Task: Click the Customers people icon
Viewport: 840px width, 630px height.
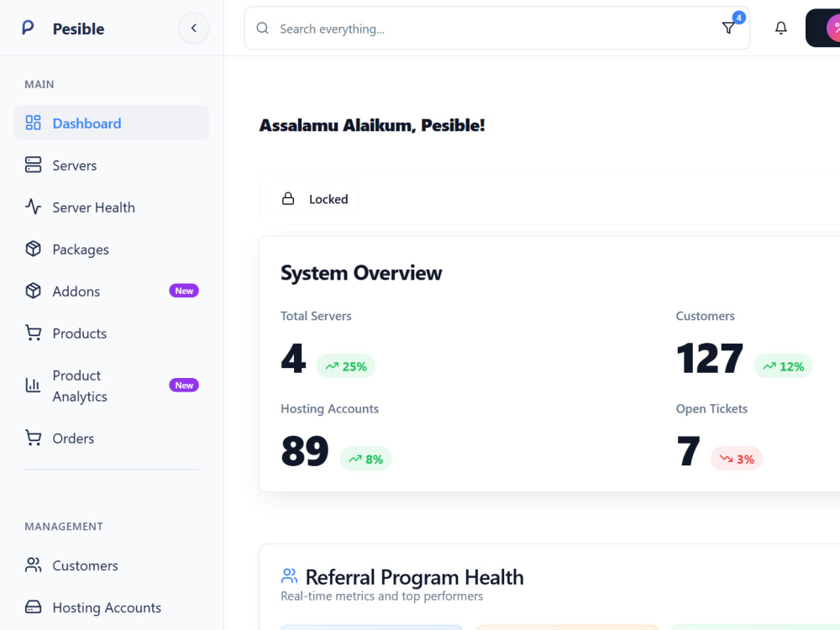Action: pos(34,564)
